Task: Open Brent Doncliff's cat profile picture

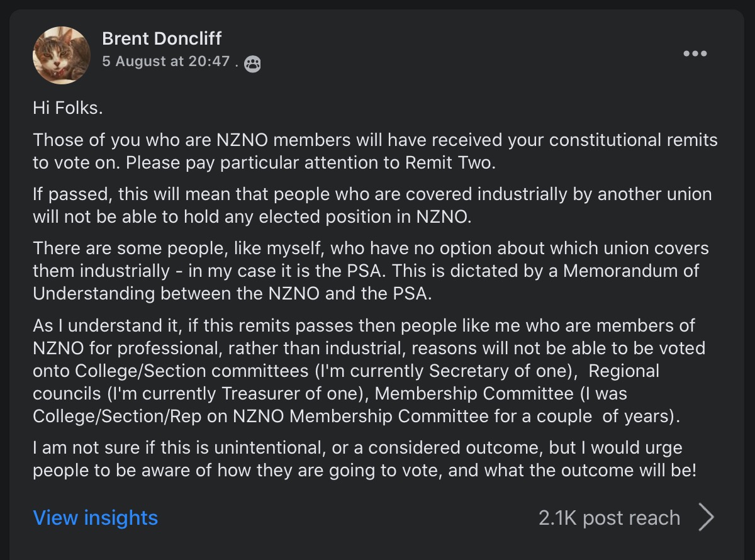Action: tap(62, 55)
